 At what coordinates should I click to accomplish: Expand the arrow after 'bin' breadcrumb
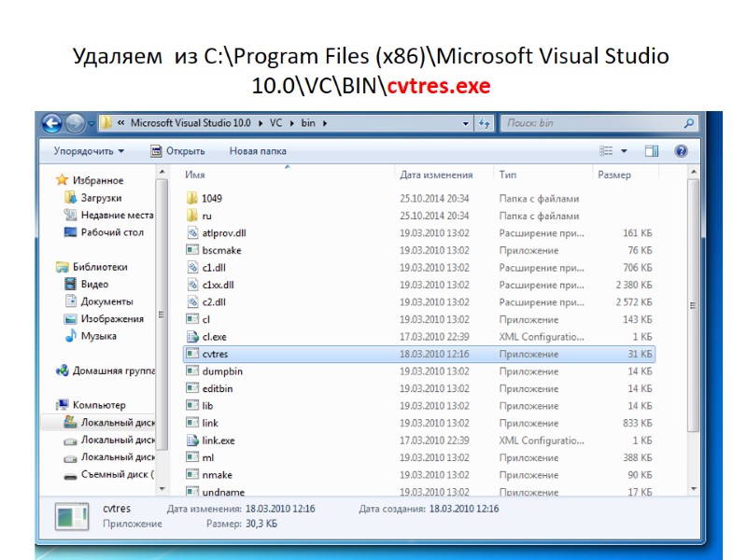pyautogui.click(x=325, y=123)
